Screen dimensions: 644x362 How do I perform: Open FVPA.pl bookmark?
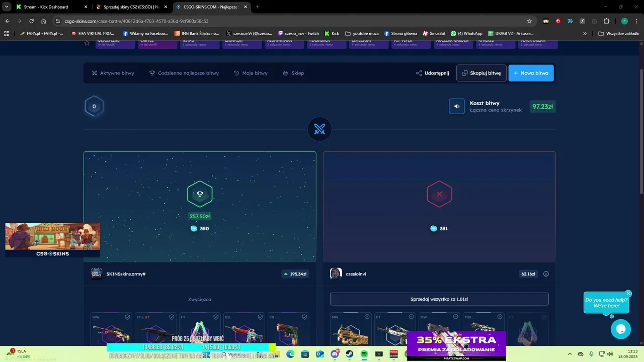click(x=41, y=34)
